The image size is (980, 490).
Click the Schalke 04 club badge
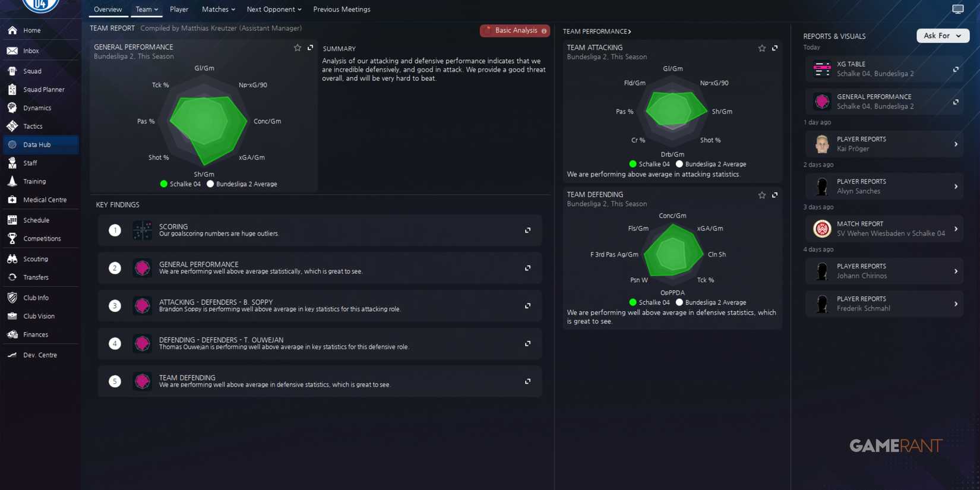pos(40,5)
